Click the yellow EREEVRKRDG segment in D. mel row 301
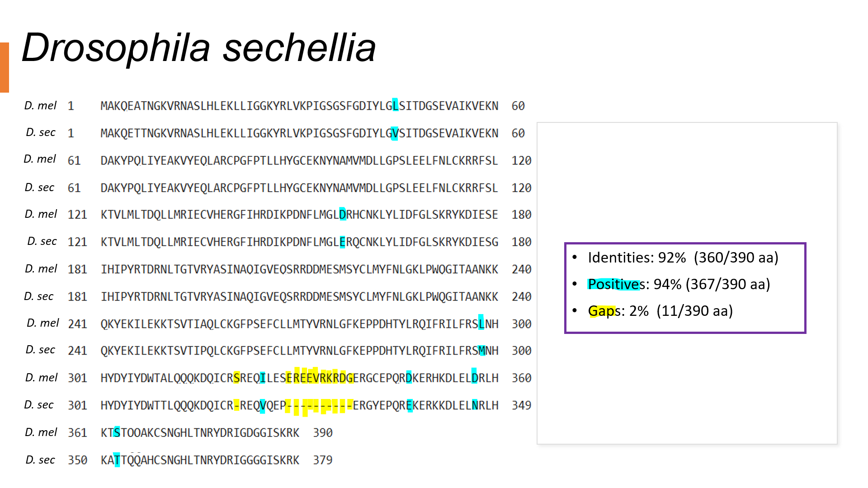The image size is (868, 488). (319, 378)
